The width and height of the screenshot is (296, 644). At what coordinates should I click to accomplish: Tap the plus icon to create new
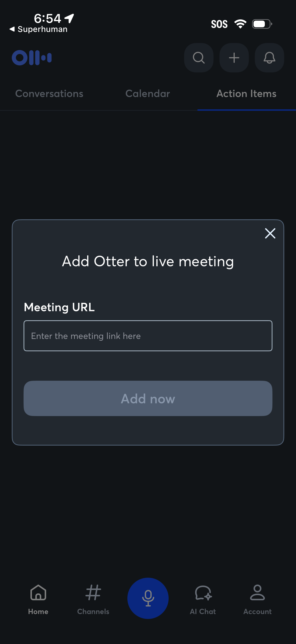pos(234,58)
